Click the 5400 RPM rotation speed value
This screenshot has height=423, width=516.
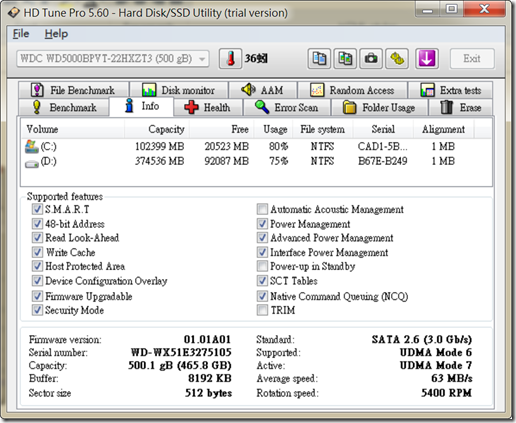(446, 393)
